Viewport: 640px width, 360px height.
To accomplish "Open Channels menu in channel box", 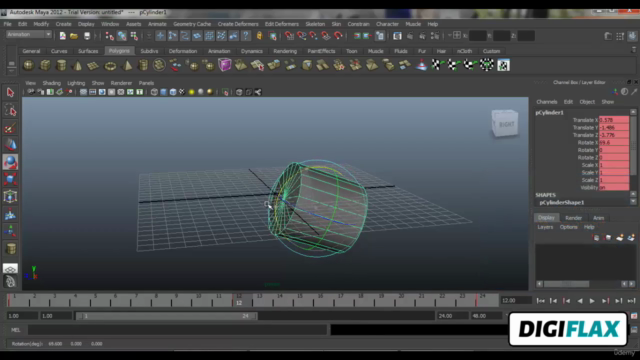I will [x=547, y=102].
